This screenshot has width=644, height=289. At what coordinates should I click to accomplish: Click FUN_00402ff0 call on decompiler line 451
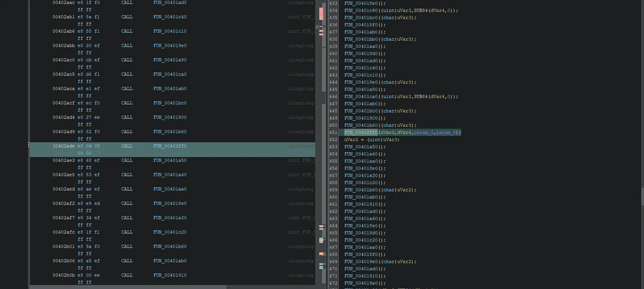pos(361,133)
